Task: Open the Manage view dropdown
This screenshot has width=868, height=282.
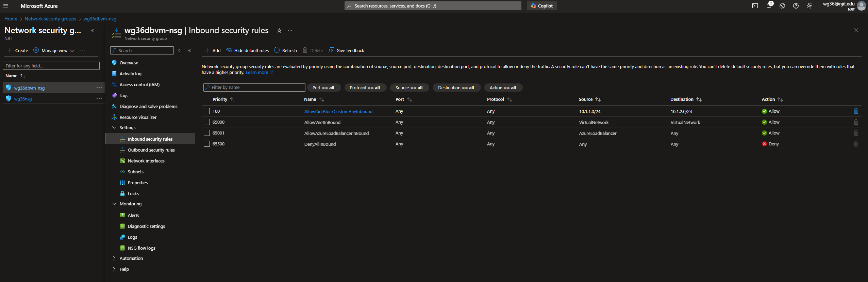Action: click(x=54, y=50)
